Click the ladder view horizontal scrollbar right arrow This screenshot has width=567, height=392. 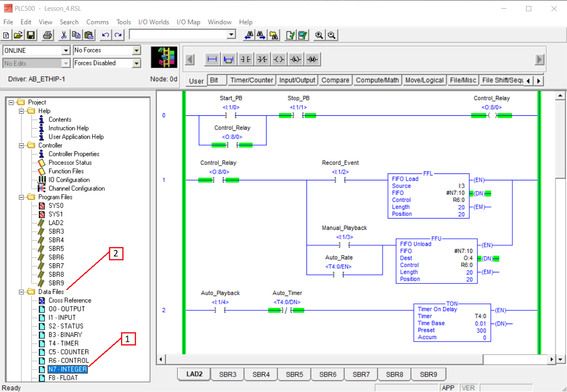pyautogui.click(x=552, y=359)
